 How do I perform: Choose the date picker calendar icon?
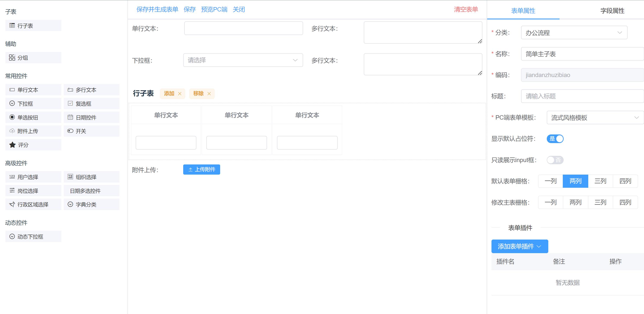pyautogui.click(x=70, y=117)
